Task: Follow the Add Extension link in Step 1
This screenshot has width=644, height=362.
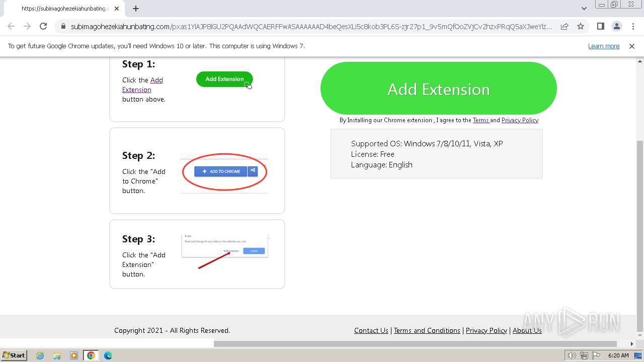Action: pyautogui.click(x=143, y=84)
